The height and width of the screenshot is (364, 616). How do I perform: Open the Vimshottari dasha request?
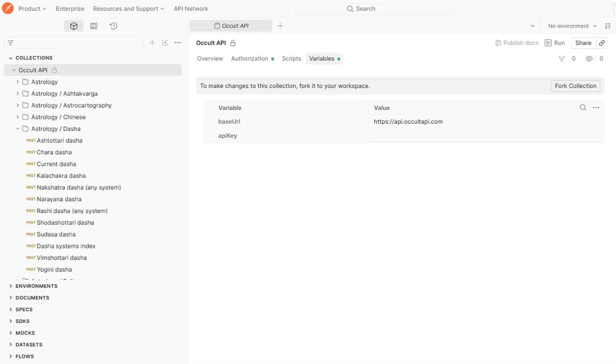coord(62,257)
